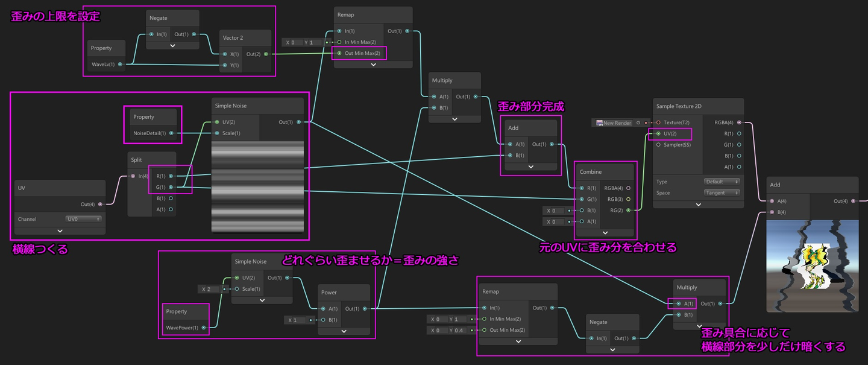The height and width of the screenshot is (365, 868).
Task: Click Combine node RG(2) output port
Action: tap(629, 210)
